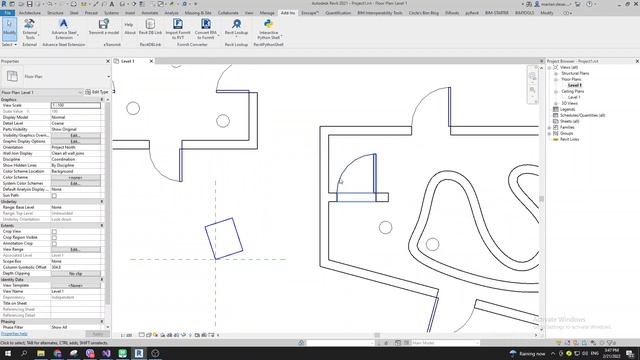The height and width of the screenshot is (360, 640).
Task: Open the Annotate ribbon tab
Action: [149, 13]
